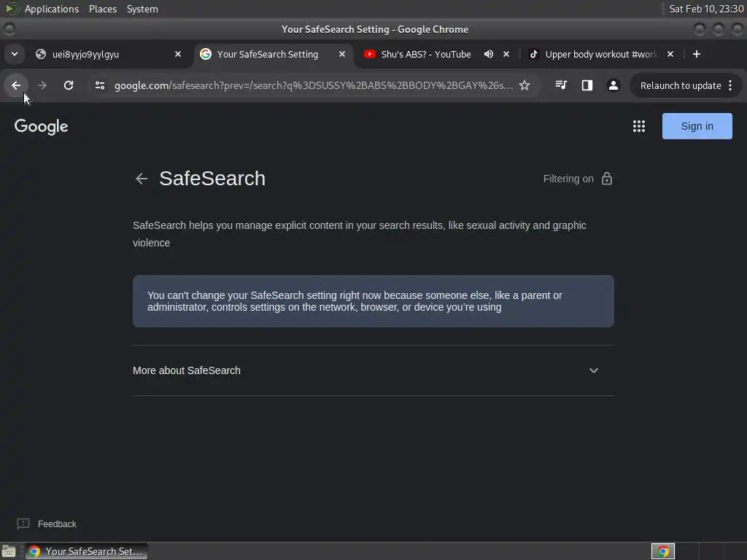
Task: Open the Chrome profile icon
Action: [613, 85]
